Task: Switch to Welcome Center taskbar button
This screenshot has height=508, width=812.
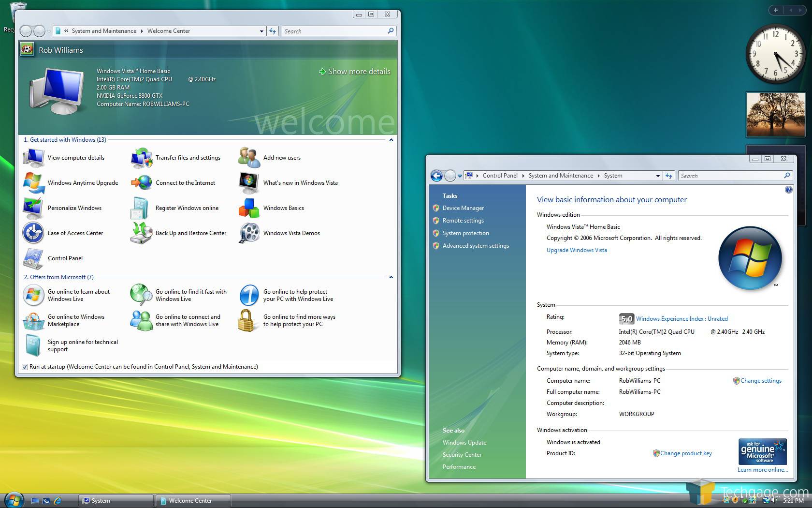Action: 193,501
